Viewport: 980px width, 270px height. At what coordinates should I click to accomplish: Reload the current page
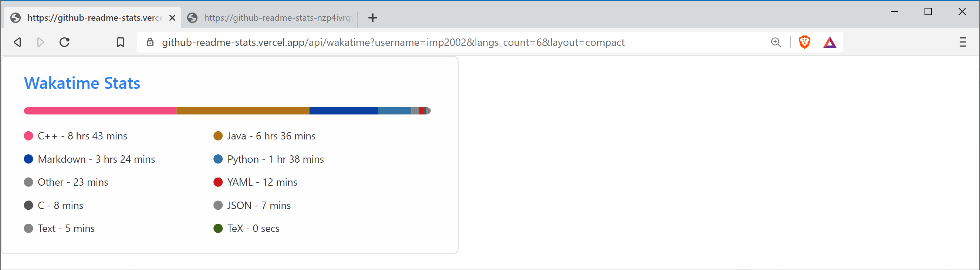click(65, 42)
